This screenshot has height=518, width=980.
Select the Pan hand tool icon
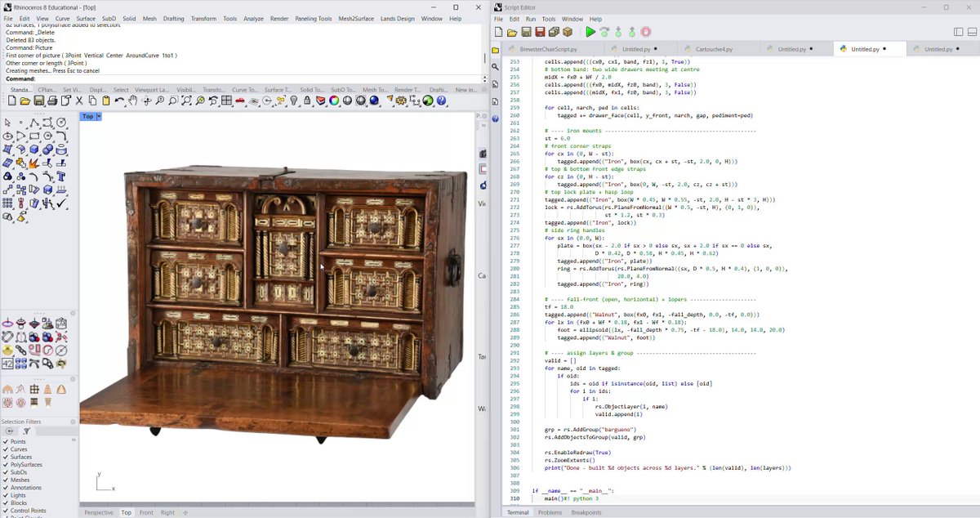point(132,100)
